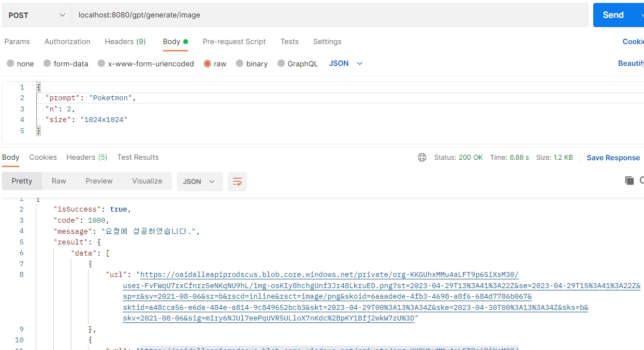644x350 pixels.
Task: Open the request Headers (9) tab
Action: click(125, 42)
